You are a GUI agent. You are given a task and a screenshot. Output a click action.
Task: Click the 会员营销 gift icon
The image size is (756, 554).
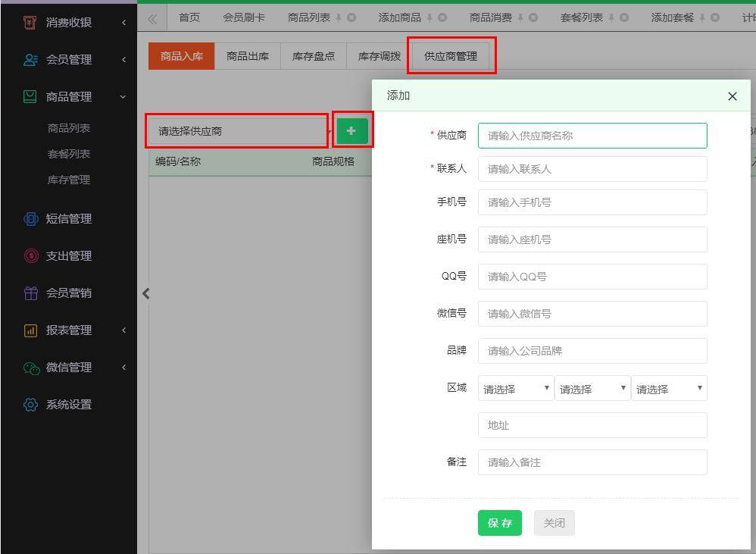click(31, 293)
